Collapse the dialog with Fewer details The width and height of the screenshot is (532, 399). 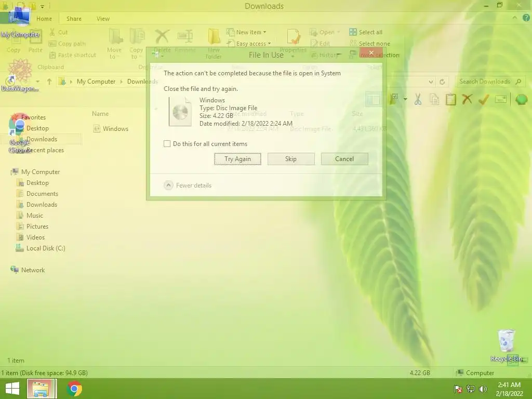pos(188,185)
